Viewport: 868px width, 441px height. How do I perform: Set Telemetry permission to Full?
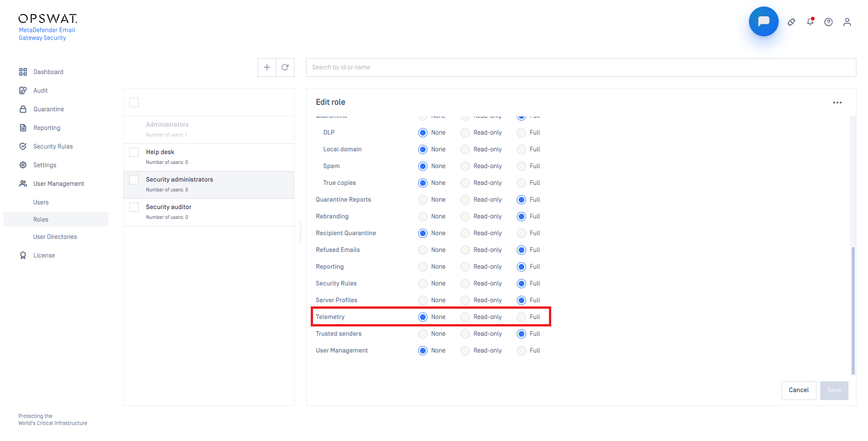coord(521,317)
